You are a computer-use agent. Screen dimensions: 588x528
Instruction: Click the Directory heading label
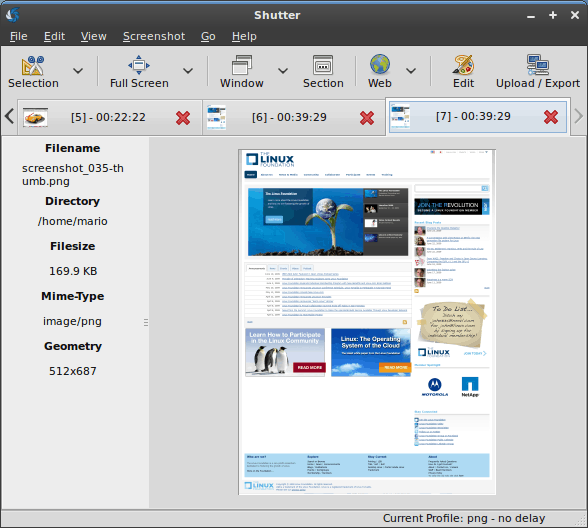pyautogui.click(x=73, y=201)
